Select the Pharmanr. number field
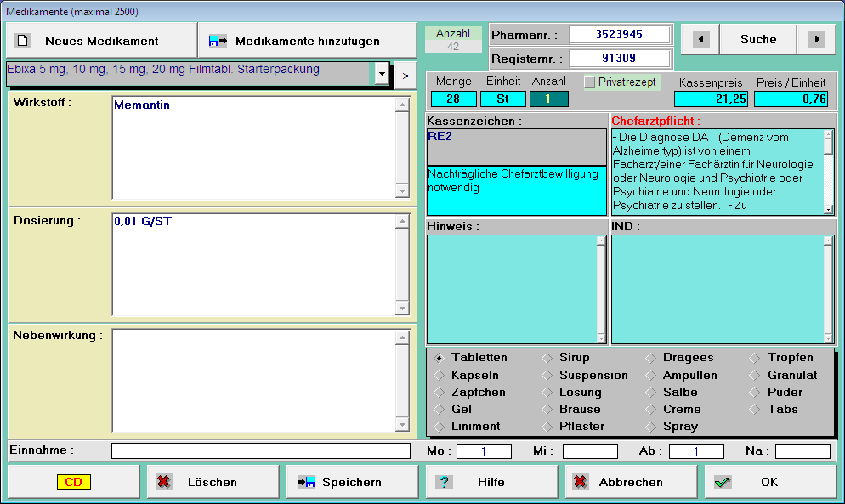 click(x=618, y=35)
